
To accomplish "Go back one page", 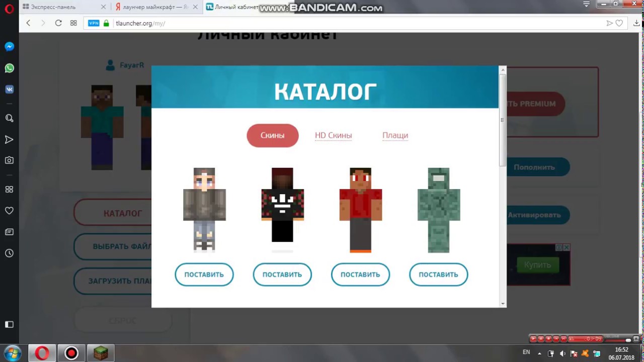I will 28,23.
